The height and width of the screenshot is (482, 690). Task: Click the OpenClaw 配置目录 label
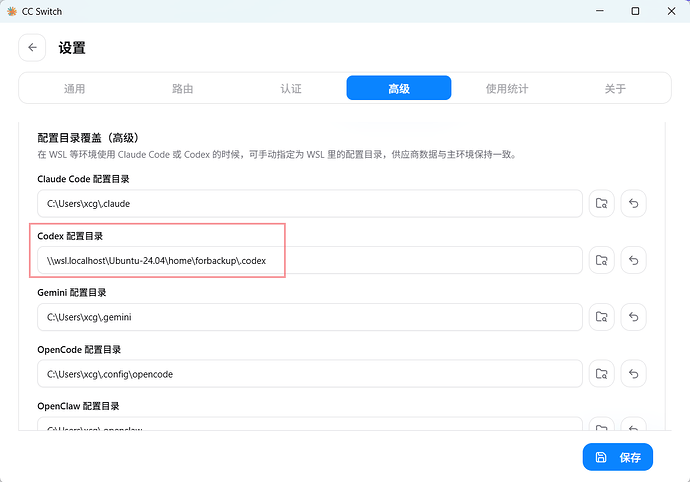click(x=78, y=406)
